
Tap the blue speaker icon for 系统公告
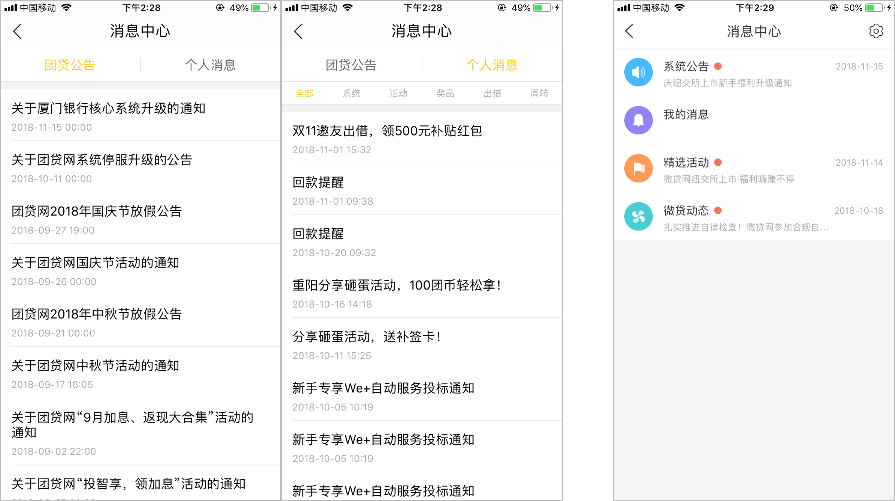(x=638, y=72)
